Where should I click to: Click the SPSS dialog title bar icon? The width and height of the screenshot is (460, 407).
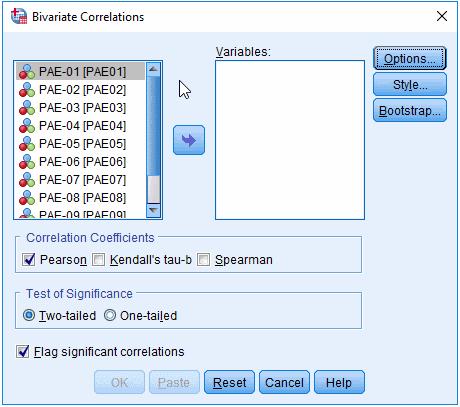point(19,16)
